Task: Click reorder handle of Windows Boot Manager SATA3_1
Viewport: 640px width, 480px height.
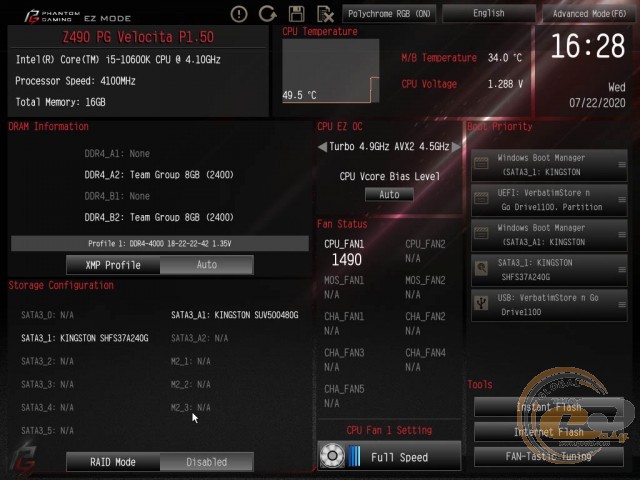Action: (x=622, y=164)
